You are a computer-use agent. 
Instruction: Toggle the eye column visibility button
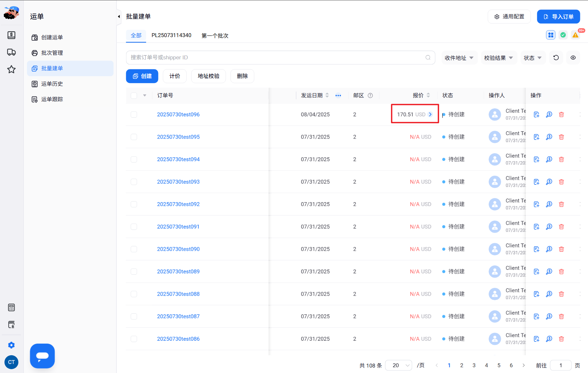[573, 58]
